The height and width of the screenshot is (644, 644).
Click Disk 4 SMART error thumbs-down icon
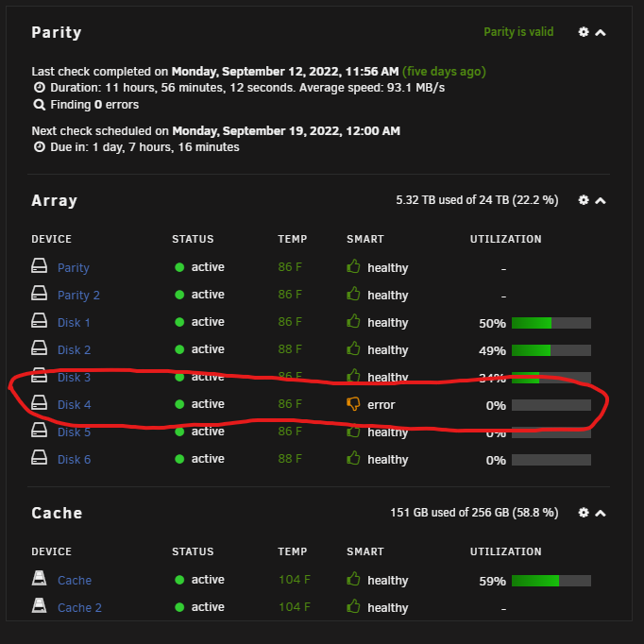coord(353,404)
